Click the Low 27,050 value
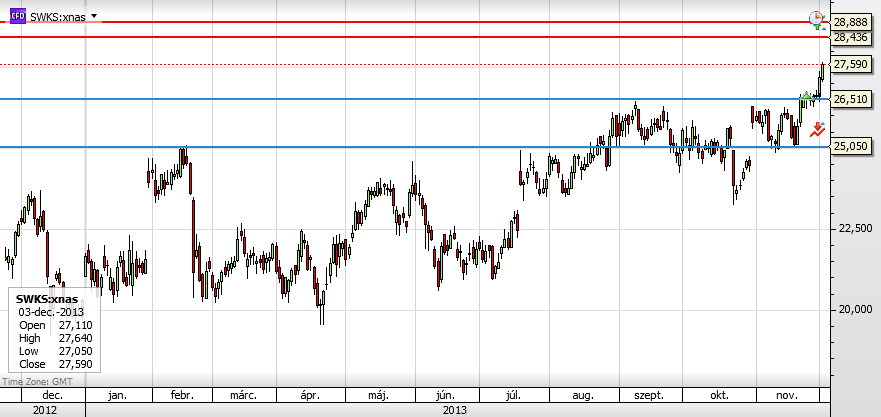The width and height of the screenshot is (881, 417). click(75, 351)
